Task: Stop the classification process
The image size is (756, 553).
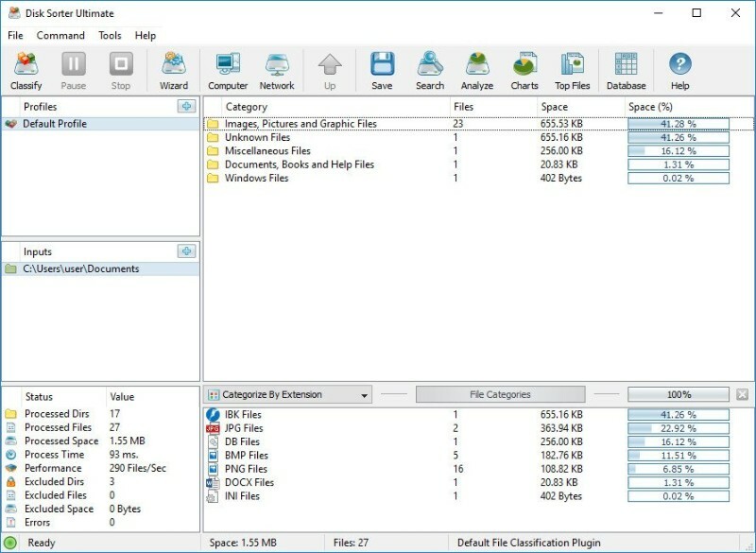Action: coord(121,69)
